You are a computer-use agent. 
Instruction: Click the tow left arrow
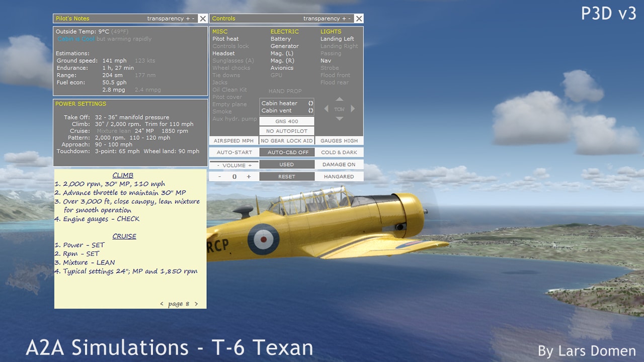click(326, 109)
